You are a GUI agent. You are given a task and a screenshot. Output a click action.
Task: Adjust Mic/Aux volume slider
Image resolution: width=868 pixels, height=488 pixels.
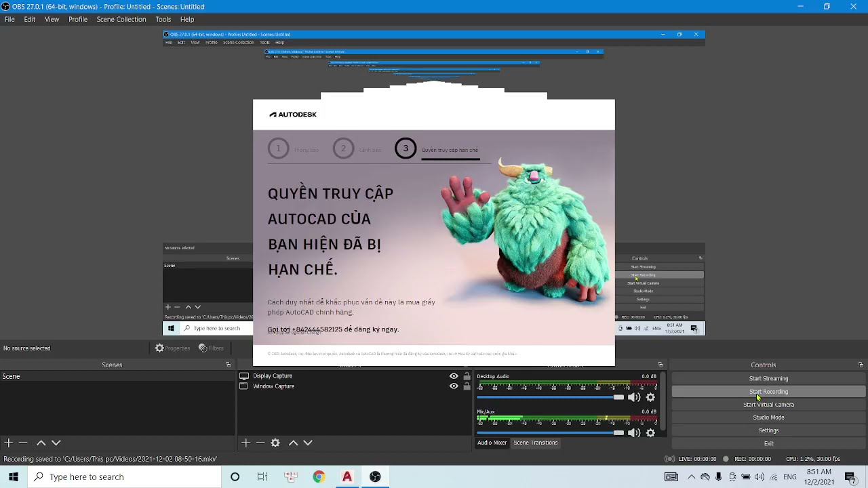pyautogui.click(x=550, y=432)
